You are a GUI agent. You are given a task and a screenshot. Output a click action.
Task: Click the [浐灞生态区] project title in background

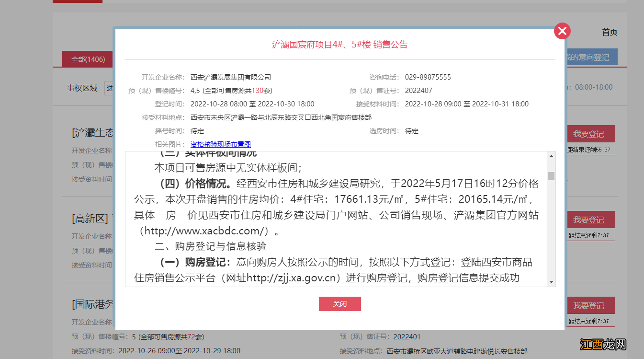click(93, 133)
